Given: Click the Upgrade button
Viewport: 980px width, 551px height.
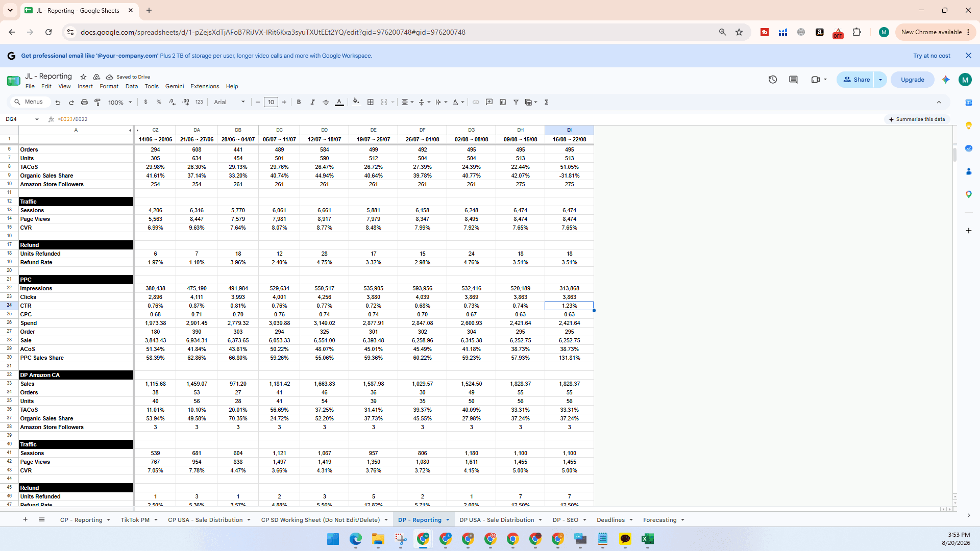Looking at the screenshot, I should coord(912,80).
